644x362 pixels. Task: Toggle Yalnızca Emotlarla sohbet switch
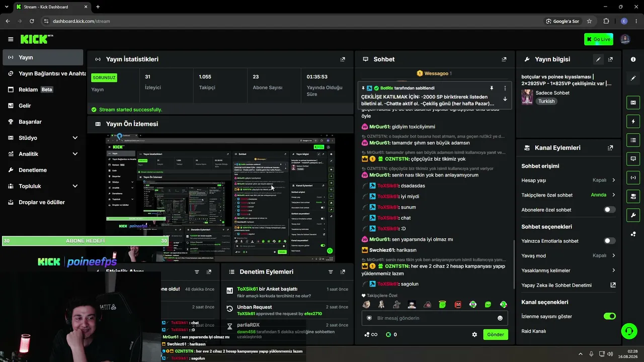609,241
